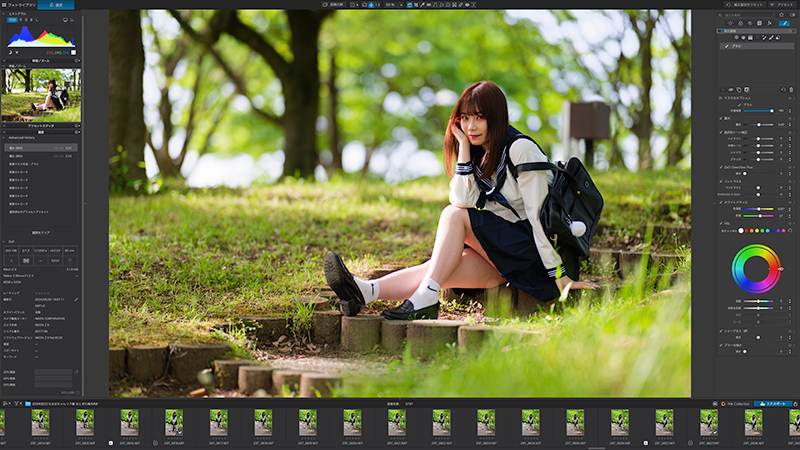Viewport: 800px width, 450px height.
Task: Select the L histogram channel
Action: click(37, 20)
